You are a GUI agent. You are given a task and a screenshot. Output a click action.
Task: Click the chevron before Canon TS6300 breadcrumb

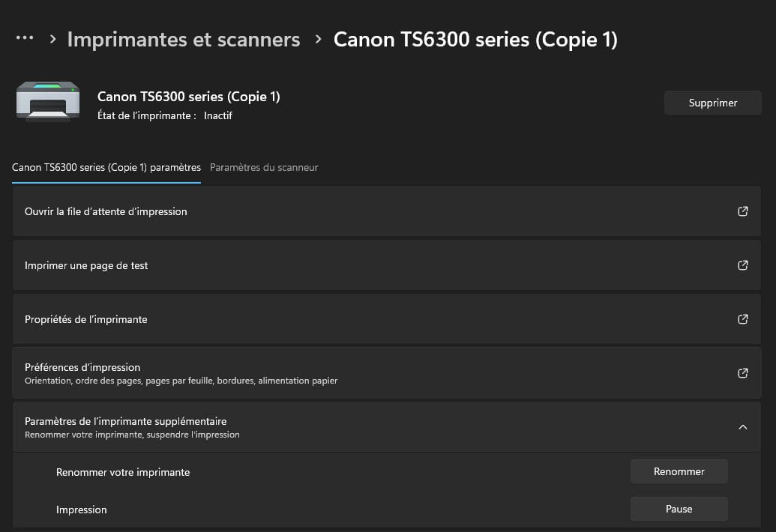(x=318, y=38)
